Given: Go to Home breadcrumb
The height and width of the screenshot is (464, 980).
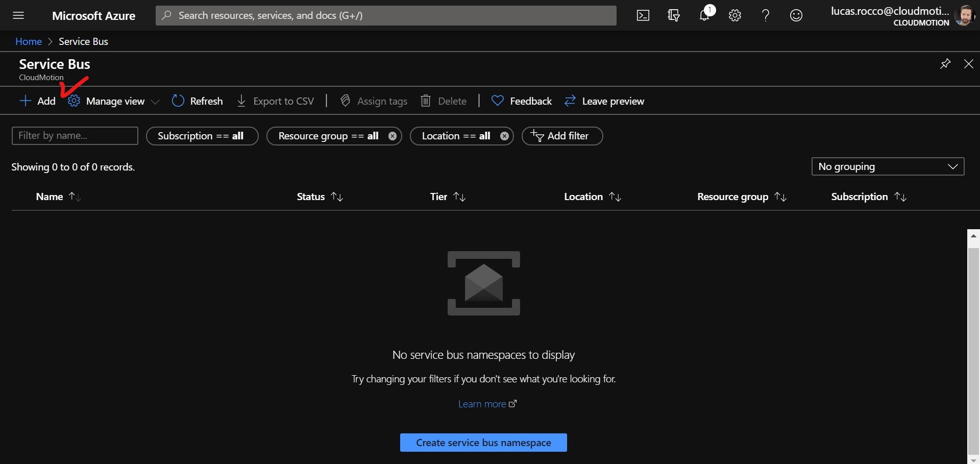Looking at the screenshot, I should [x=29, y=41].
